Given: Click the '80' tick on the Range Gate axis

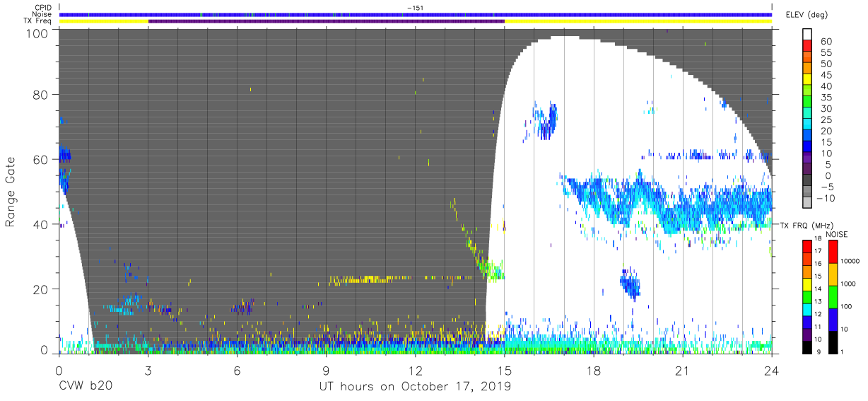Looking at the screenshot, I should tap(42, 95).
